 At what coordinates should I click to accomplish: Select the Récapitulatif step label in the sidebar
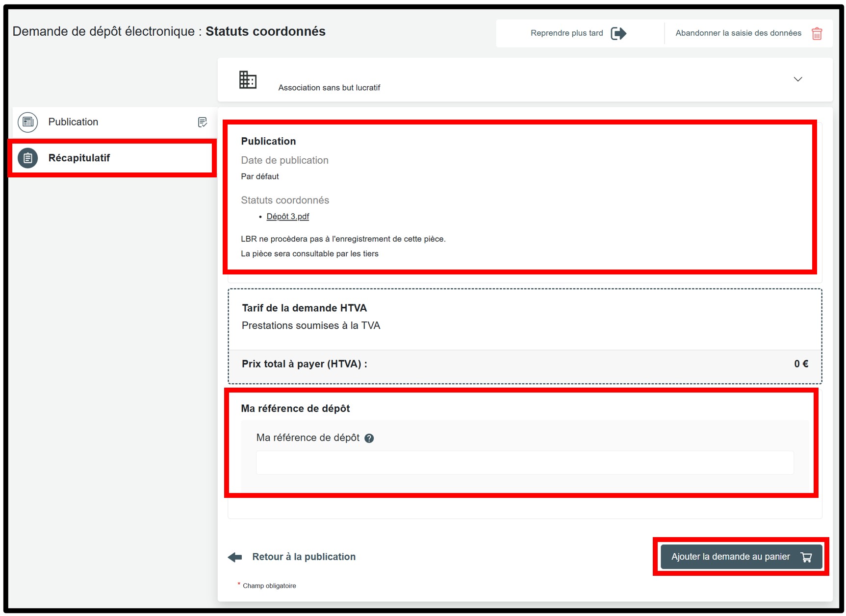(79, 158)
